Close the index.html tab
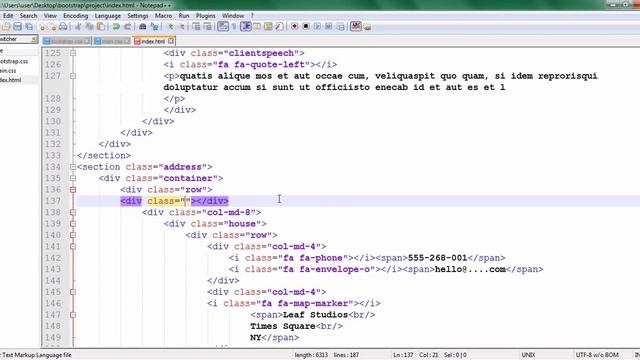 171,41
